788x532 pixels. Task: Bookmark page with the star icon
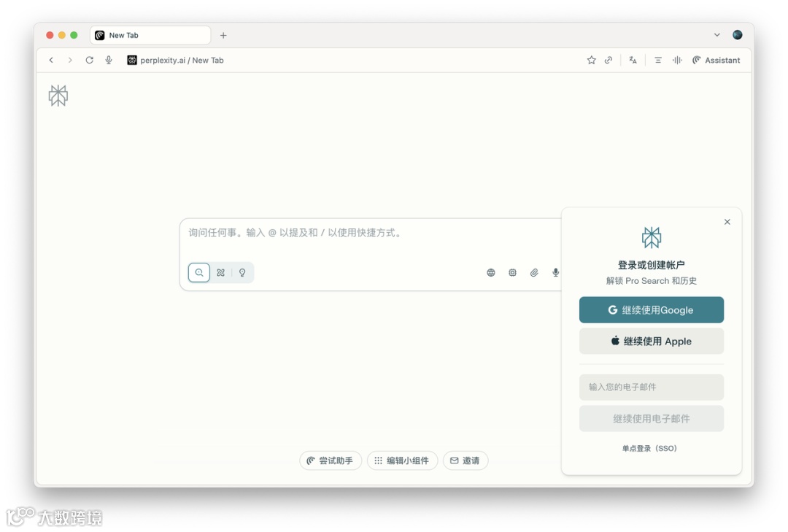click(592, 60)
